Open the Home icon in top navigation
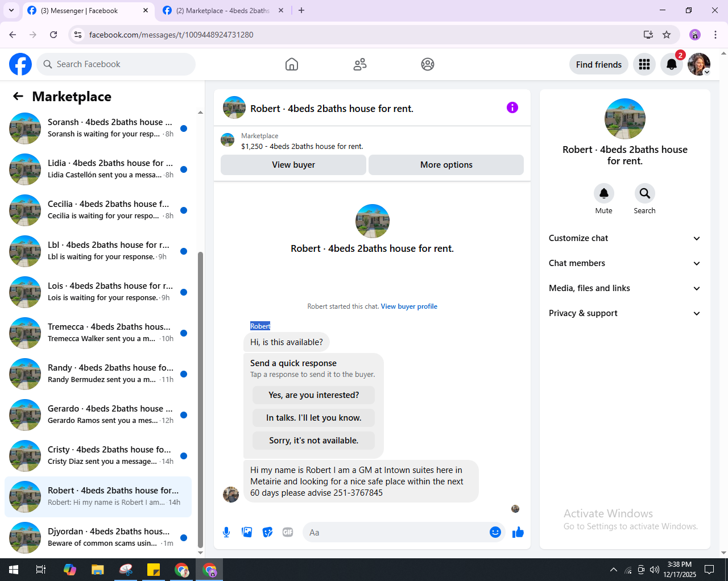Viewport: 728px width, 581px height. 292,64
